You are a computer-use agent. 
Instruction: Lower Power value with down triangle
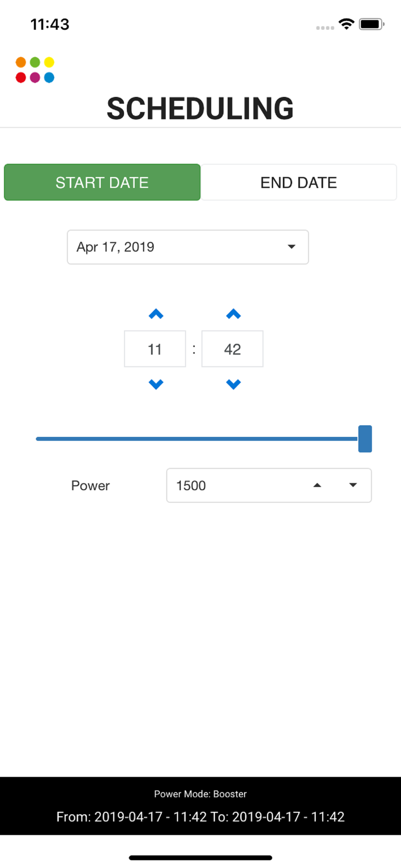(353, 485)
